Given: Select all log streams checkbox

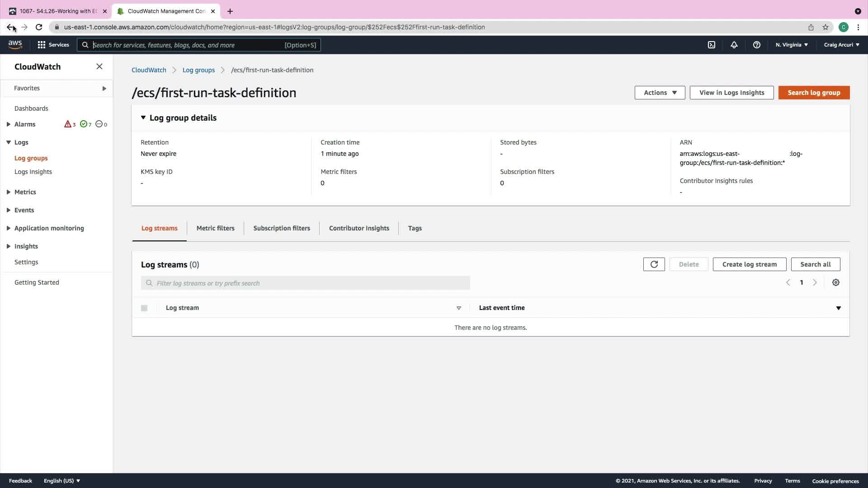Looking at the screenshot, I should click(144, 308).
